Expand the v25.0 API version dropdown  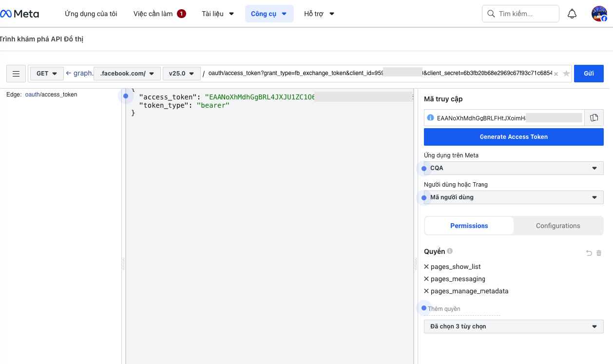coord(181,74)
